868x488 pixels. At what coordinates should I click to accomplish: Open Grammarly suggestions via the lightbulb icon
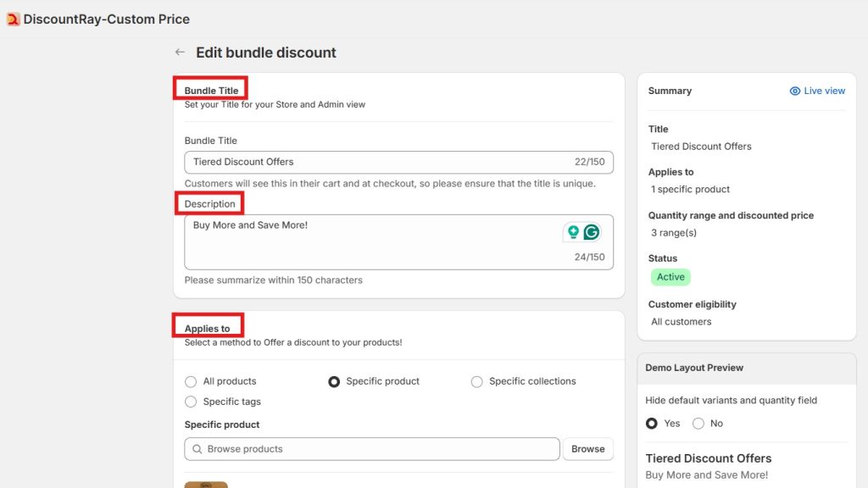(x=573, y=230)
